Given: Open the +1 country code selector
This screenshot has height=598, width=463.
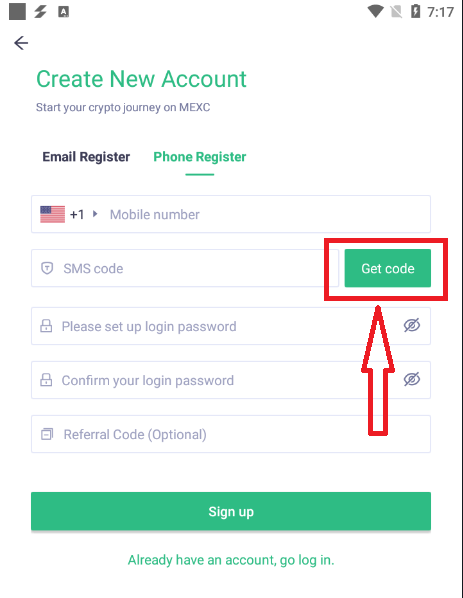Looking at the screenshot, I should pyautogui.click(x=77, y=214).
